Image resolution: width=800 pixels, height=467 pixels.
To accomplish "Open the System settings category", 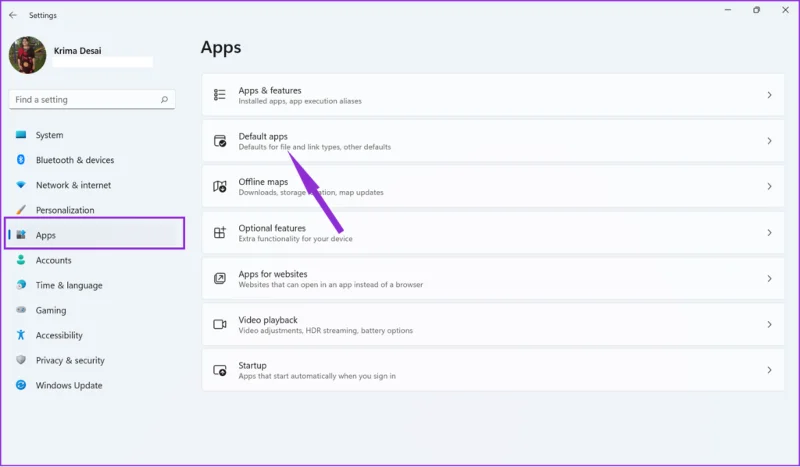I will [49, 135].
